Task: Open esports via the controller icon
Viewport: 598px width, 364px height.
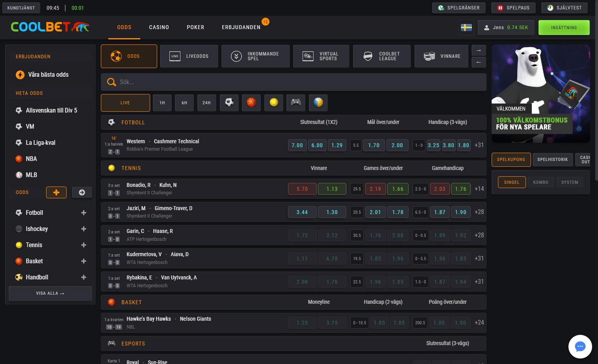Action: [295, 103]
